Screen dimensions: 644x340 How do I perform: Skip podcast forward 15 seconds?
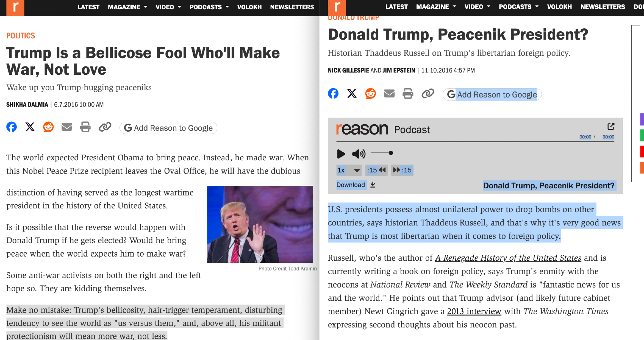(x=402, y=170)
